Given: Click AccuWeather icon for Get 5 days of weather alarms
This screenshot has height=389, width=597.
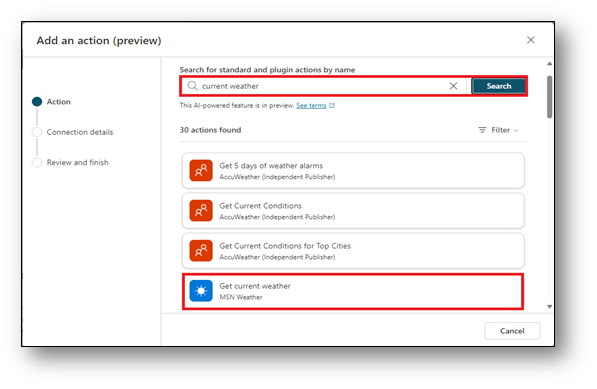Looking at the screenshot, I should (x=201, y=171).
